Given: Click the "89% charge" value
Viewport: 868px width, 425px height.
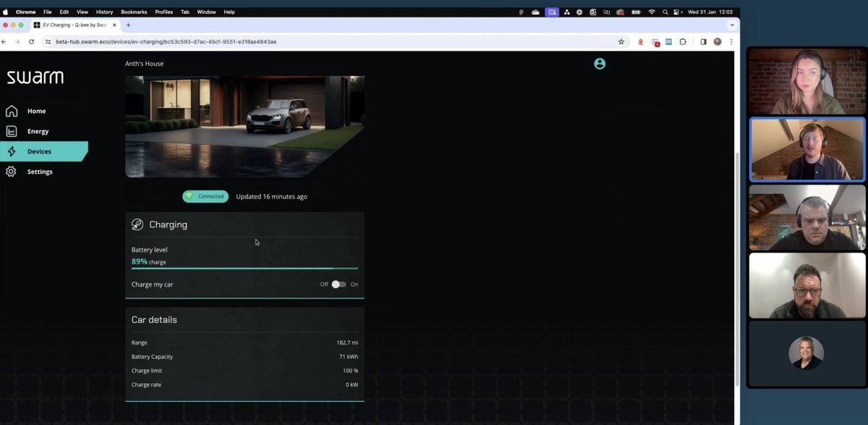Looking at the screenshot, I should pyautogui.click(x=149, y=261).
